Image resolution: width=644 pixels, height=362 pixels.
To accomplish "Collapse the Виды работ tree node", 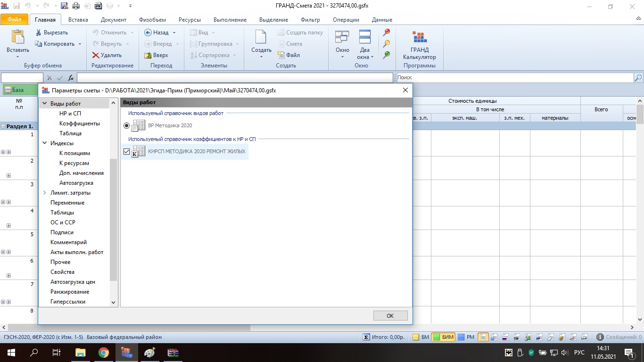I will [45, 104].
